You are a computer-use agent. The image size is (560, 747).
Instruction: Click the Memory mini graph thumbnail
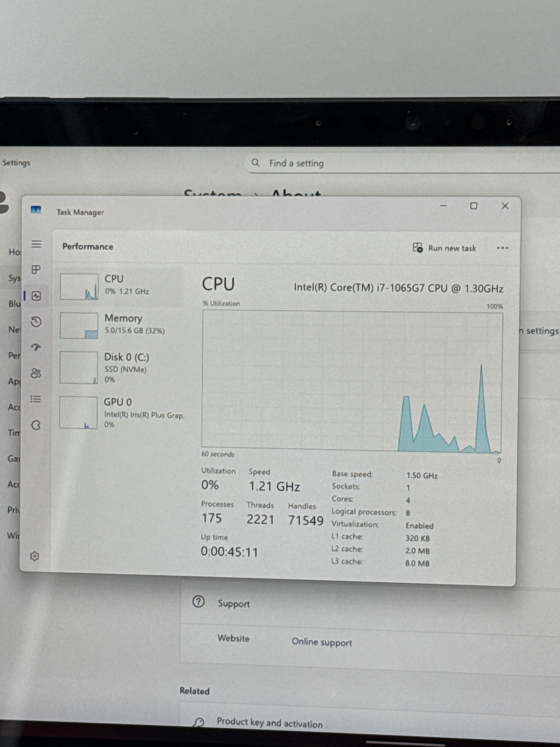pos(79,326)
